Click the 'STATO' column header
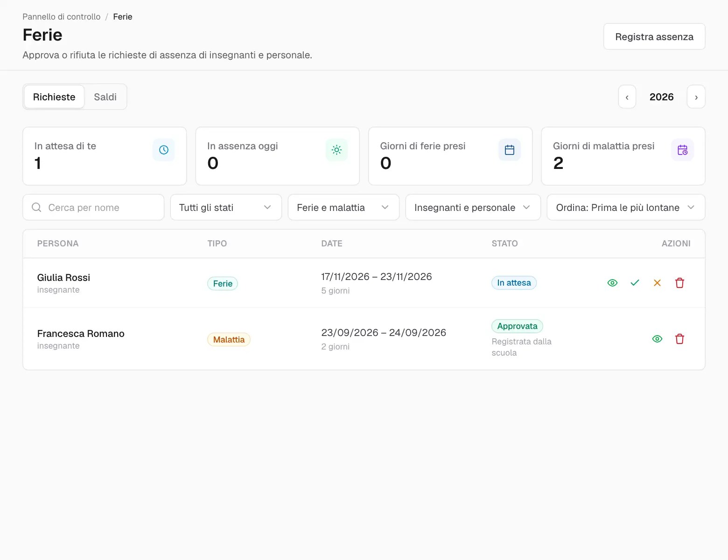The image size is (728, 560). tap(504, 244)
